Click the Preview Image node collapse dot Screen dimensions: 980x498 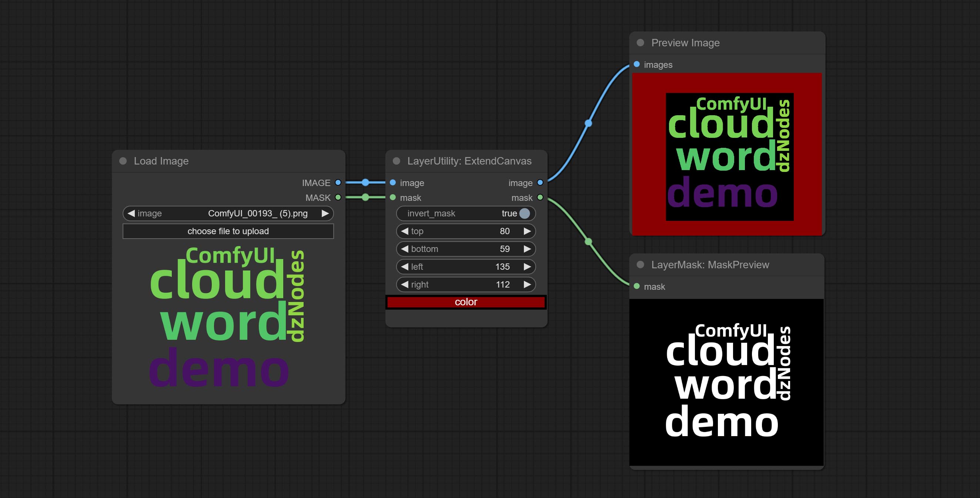(x=640, y=43)
